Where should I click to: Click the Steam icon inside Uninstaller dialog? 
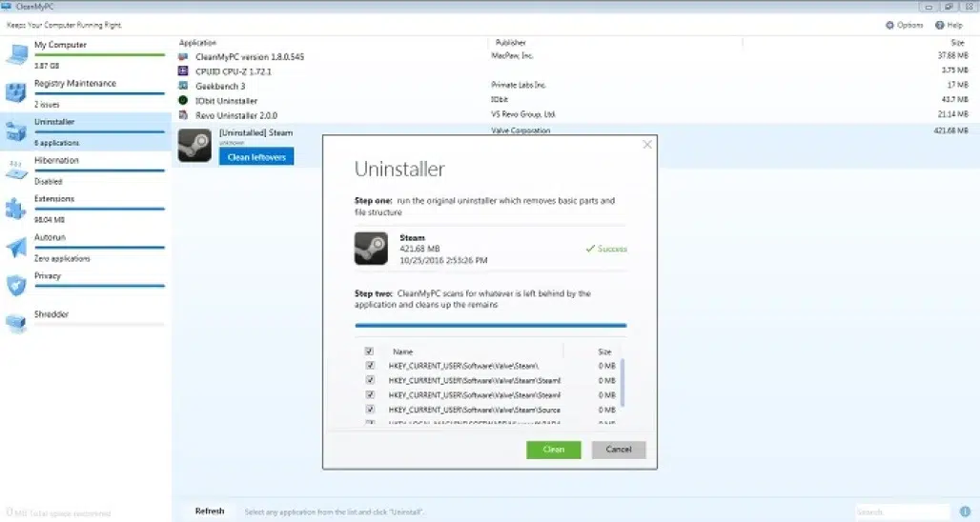click(371, 249)
